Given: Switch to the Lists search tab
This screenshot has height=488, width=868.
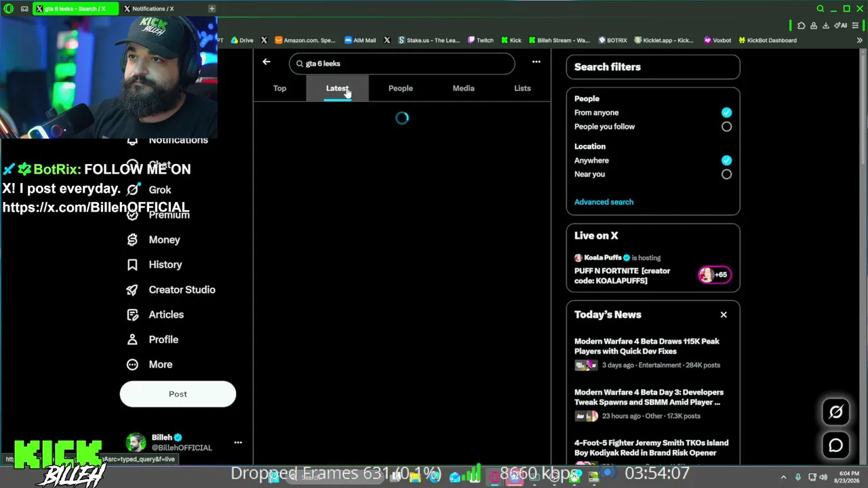Looking at the screenshot, I should pyautogui.click(x=522, y=89).
